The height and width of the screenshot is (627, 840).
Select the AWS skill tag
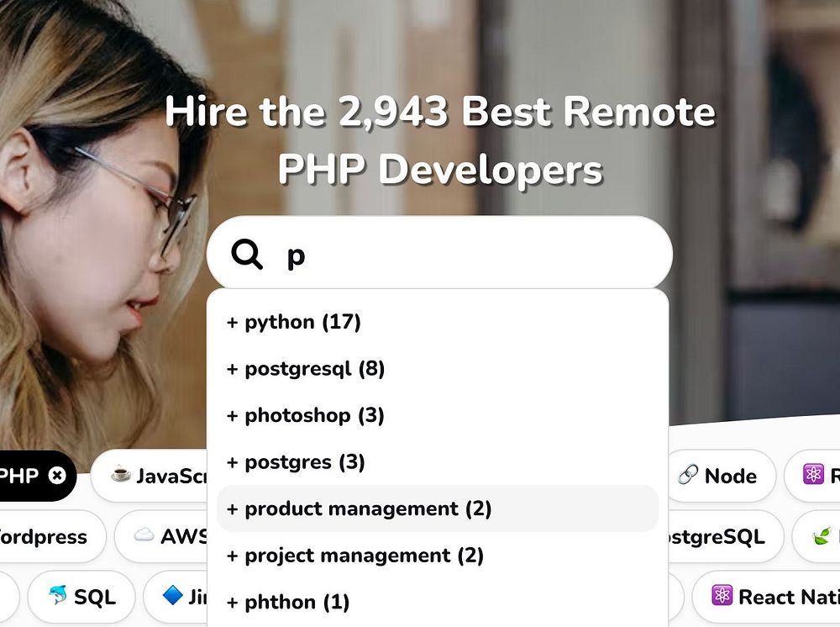click(161, 536)
